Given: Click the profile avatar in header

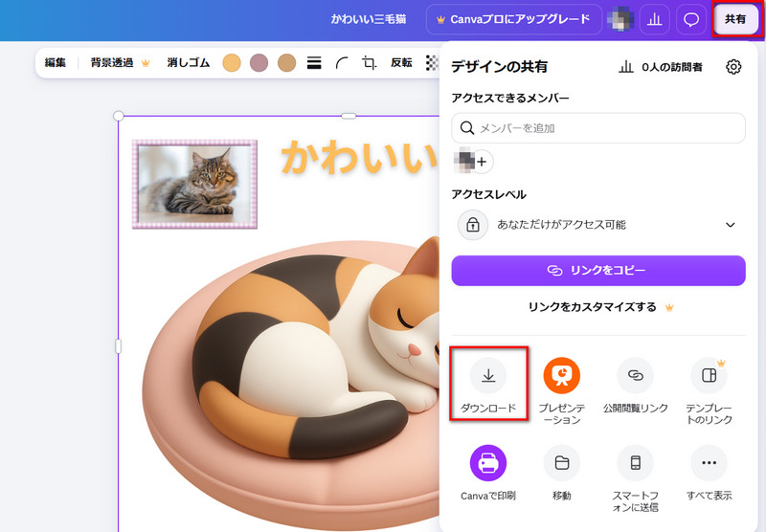Looking at the screenshot, I should click(620, 19).
